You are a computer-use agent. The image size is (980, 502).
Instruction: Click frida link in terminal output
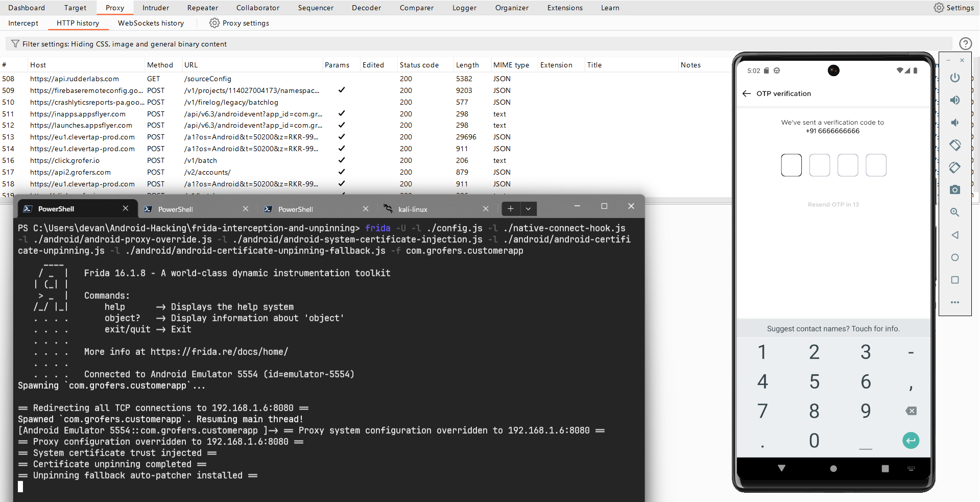pos(219,352)
